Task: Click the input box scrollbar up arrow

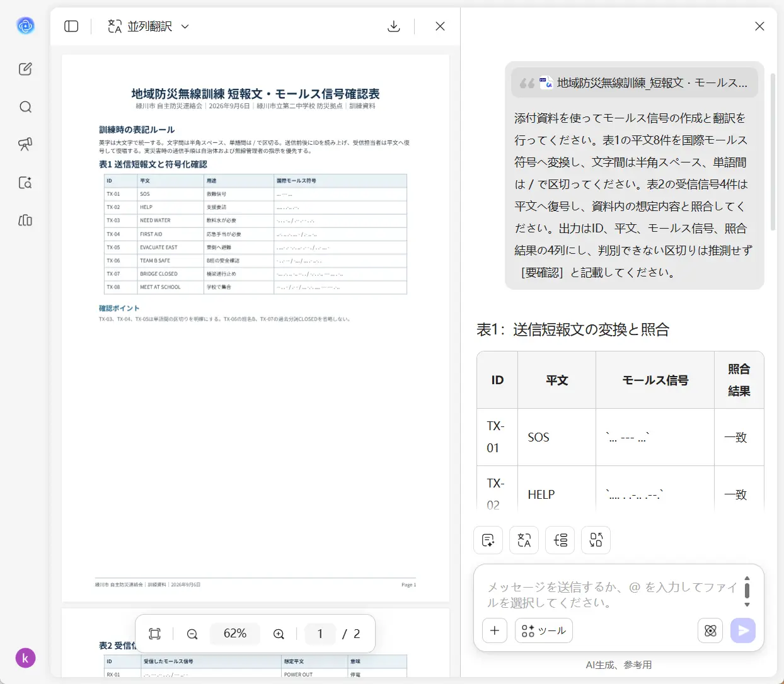Action: coord(747,578)
